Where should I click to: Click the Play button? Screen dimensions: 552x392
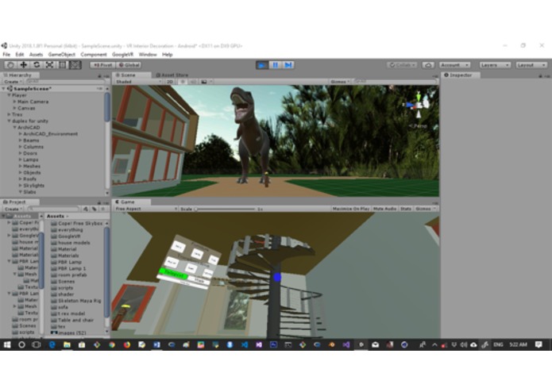262,65
